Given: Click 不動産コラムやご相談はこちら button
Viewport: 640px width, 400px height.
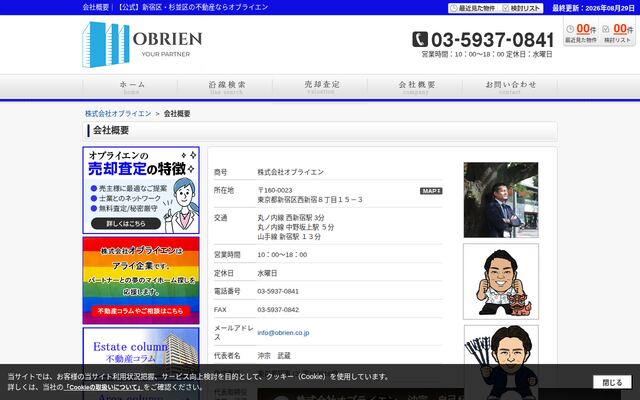Looking at the screenshot, I should click(140, 311).
